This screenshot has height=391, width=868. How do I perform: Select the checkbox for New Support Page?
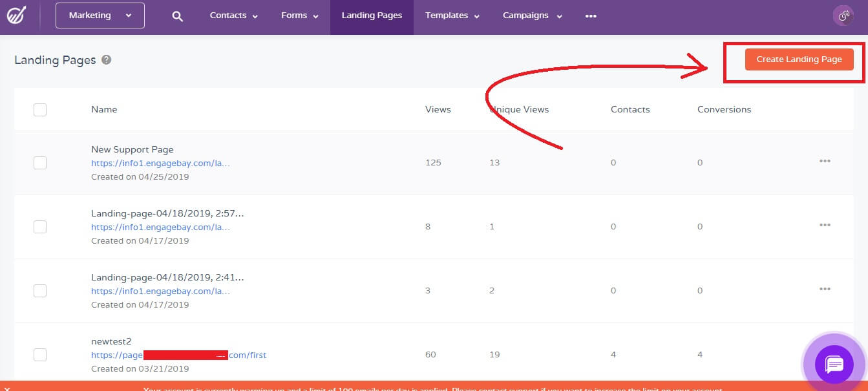click(40, 162)
